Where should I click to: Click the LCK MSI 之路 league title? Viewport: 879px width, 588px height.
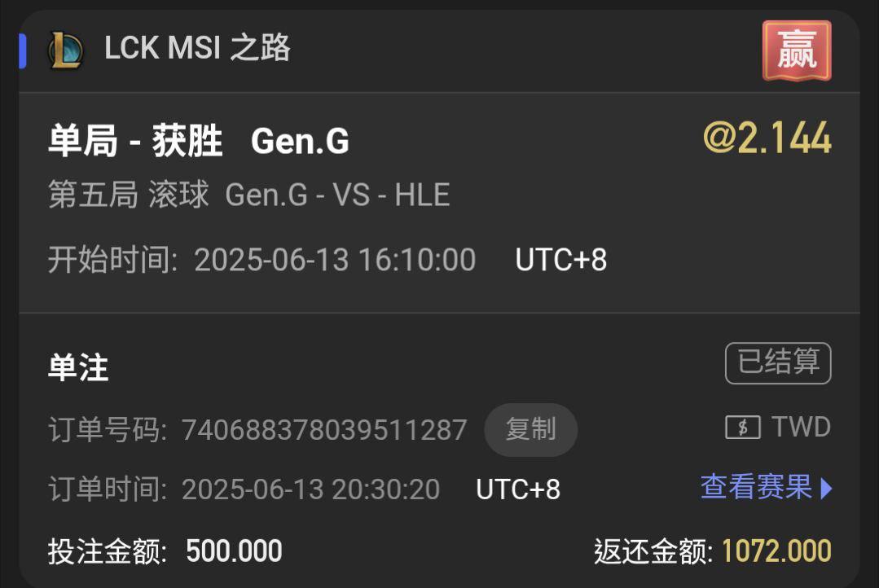click(x=197, y=48)
